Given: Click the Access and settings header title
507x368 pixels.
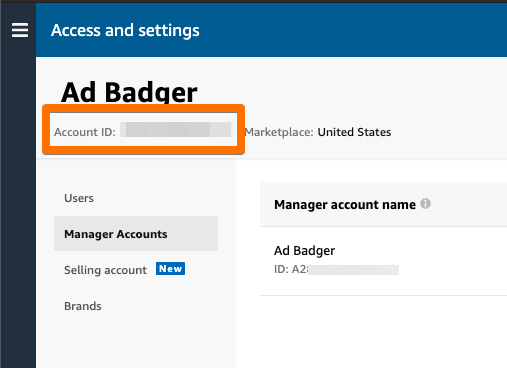Looking at the screenshot, I should click(x=125, y=30).
